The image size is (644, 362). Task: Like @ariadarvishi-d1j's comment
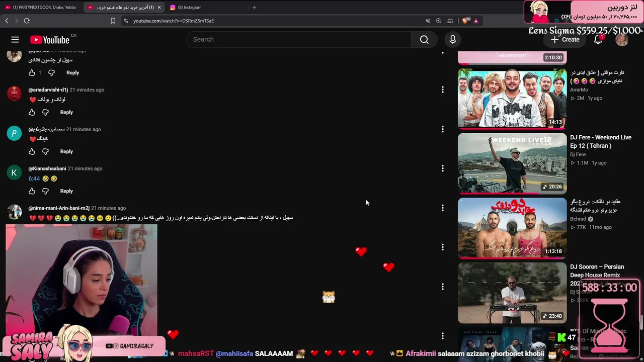coord(32,112)
